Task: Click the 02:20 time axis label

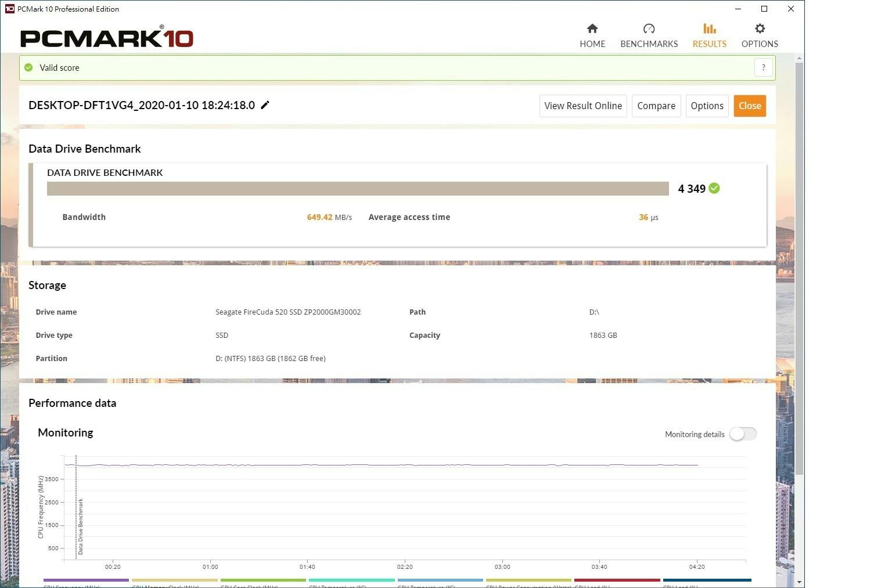Action: coord(405,567)
